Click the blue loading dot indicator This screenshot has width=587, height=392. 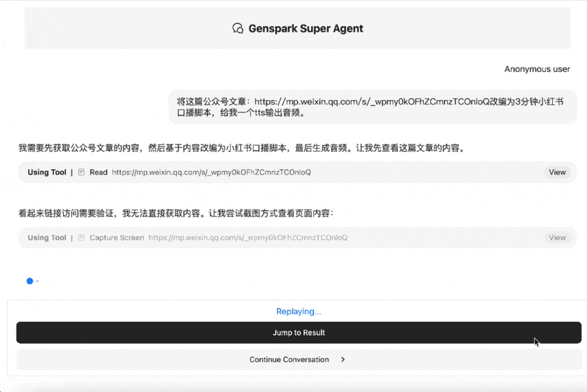(30, 281)
